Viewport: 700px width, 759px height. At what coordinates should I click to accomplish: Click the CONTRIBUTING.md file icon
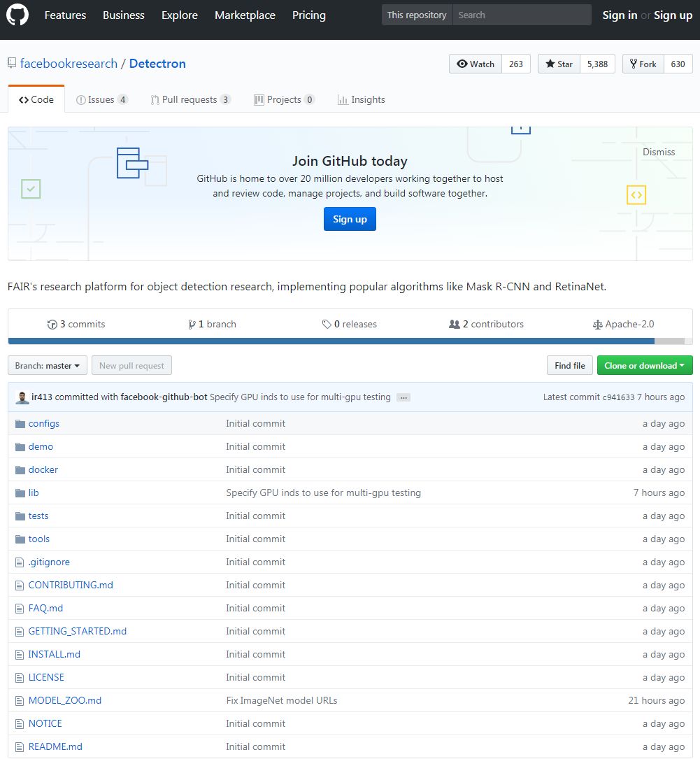pyautogui.click(x=20, y=586)
